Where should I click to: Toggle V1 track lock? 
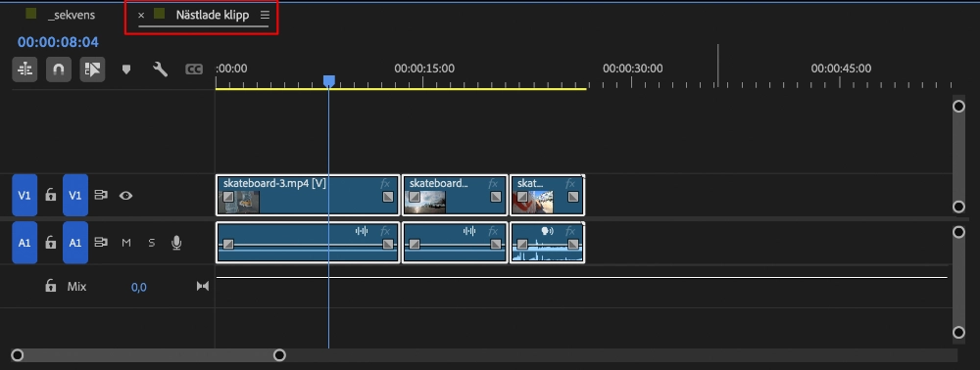[51, 196]
